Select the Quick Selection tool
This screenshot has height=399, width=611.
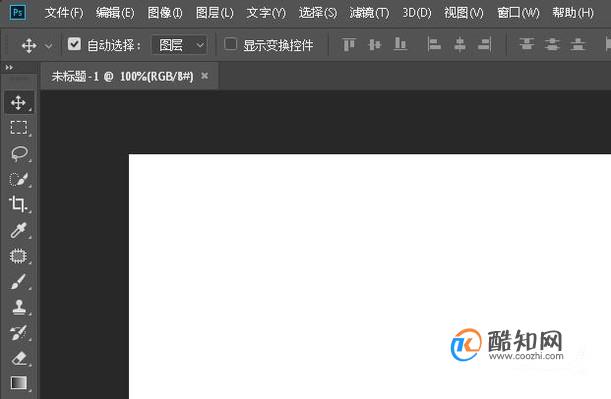(x=19, y=179)
